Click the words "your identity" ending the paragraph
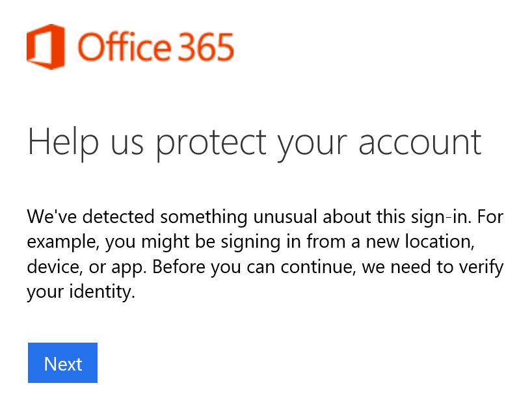This screenshot has width=532, height=407. [79, 293]
